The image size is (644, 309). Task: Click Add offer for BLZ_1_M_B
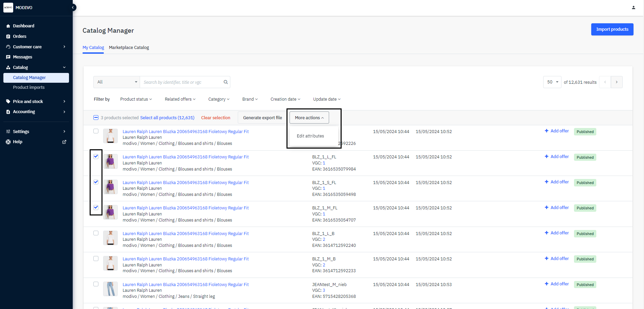[x=557, y=259]
